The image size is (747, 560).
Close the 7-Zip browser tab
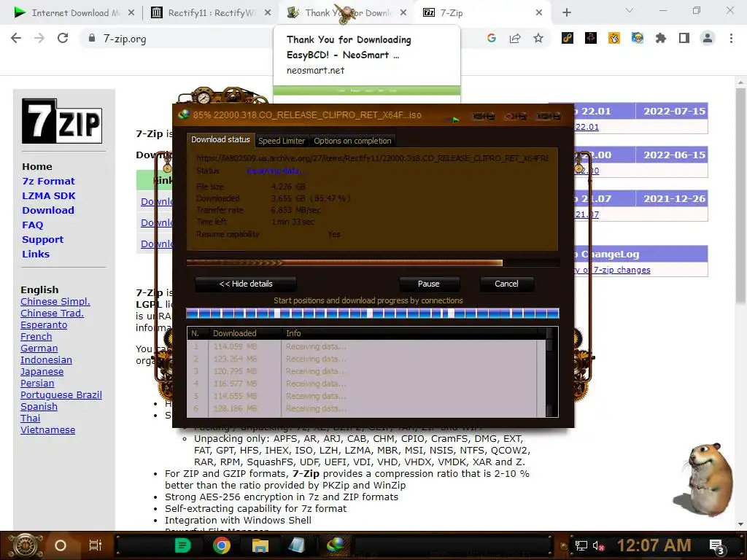coord(539,13)
